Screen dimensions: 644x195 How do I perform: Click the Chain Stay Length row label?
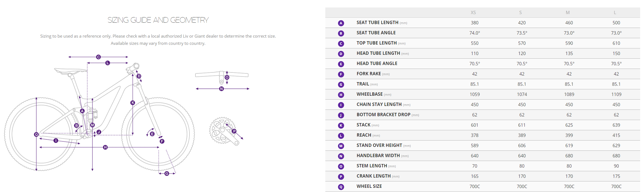coord(379,104)
